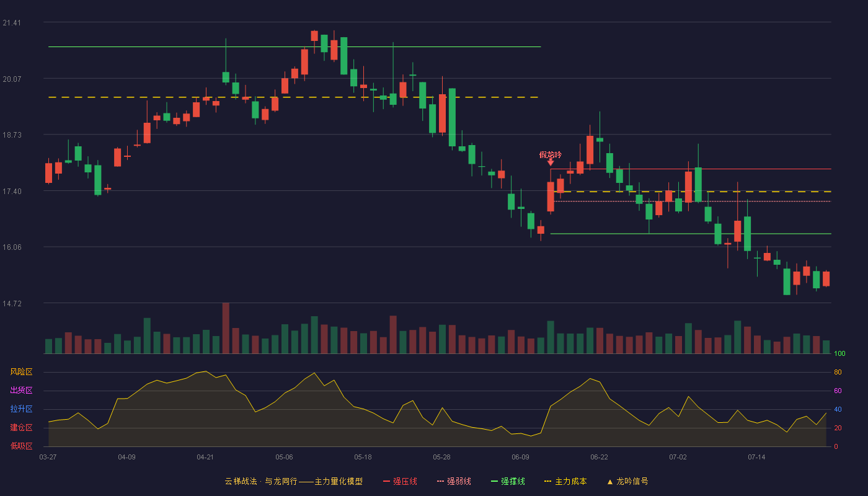Click the 05-06 date label
This screenshot has width=868, height=496.
click(284, 457)
